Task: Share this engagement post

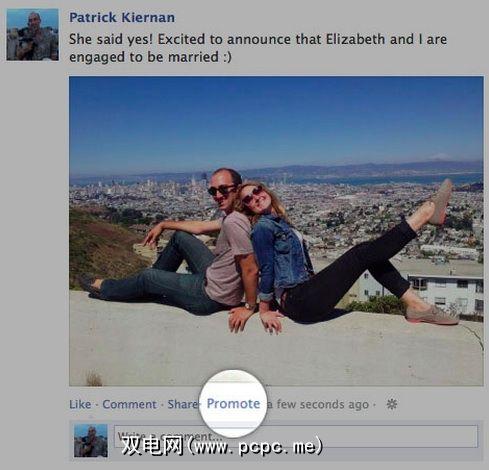Action: point(182,404)
